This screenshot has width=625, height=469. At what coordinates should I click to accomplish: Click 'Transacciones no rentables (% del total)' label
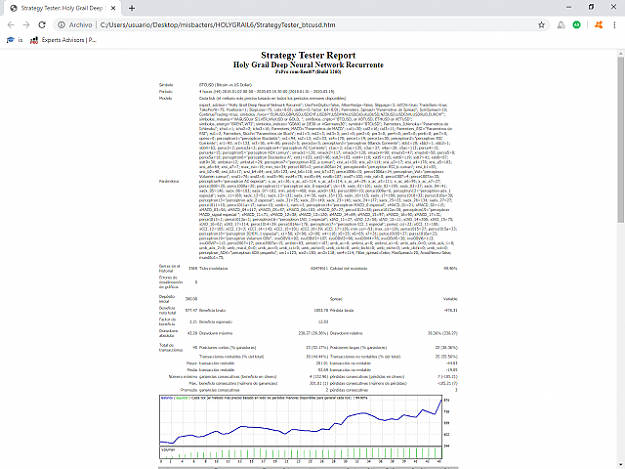click(366, 357)
